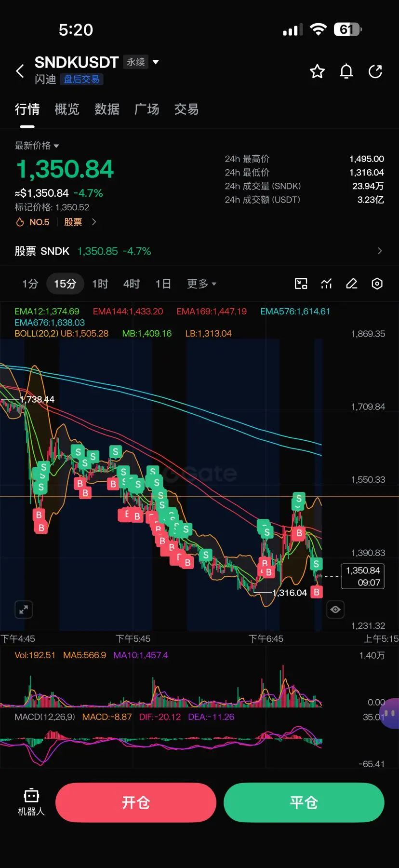Screen dimensions: 399x868
Task: Tap the battery indicator in status bar
Action: point(347,29)
